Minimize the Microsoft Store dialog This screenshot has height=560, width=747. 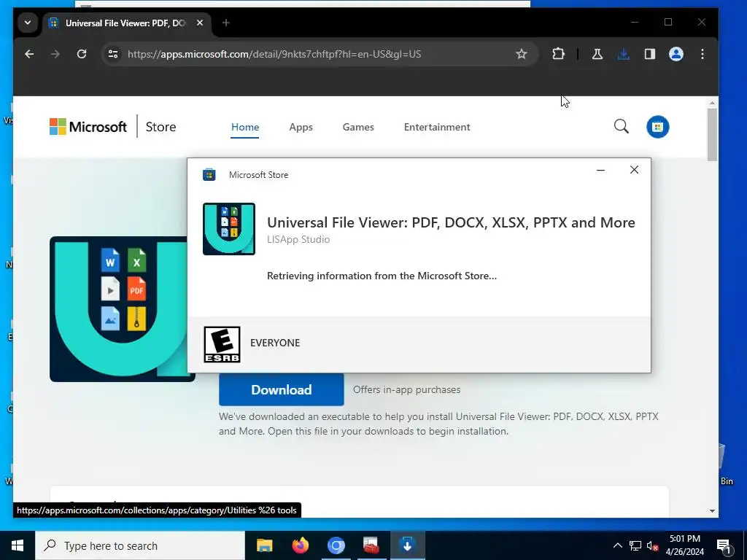tap(601, 170)
